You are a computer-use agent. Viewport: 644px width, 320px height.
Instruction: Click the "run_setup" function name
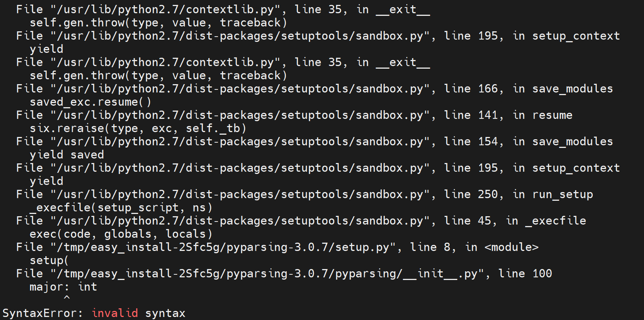[x=563, y=194]
